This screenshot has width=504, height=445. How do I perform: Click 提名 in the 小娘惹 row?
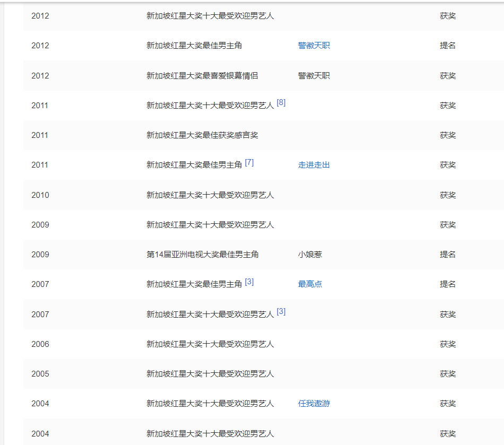click(x=448, y=255)
